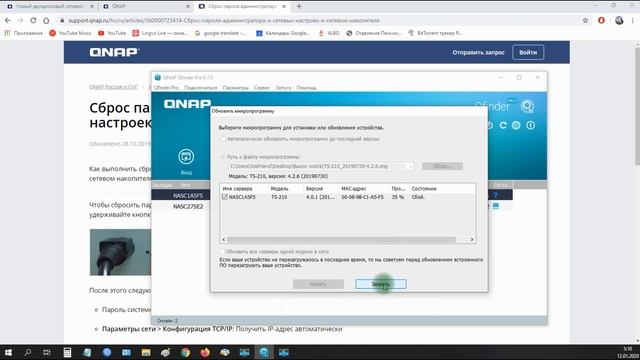Open Chrome's three-dot menu
The height and width of the screenshot is (360, 640).
coord(633,20)
